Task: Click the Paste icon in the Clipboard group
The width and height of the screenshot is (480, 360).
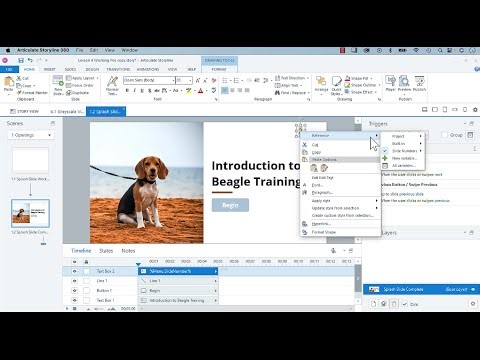Action: [8, 82]
